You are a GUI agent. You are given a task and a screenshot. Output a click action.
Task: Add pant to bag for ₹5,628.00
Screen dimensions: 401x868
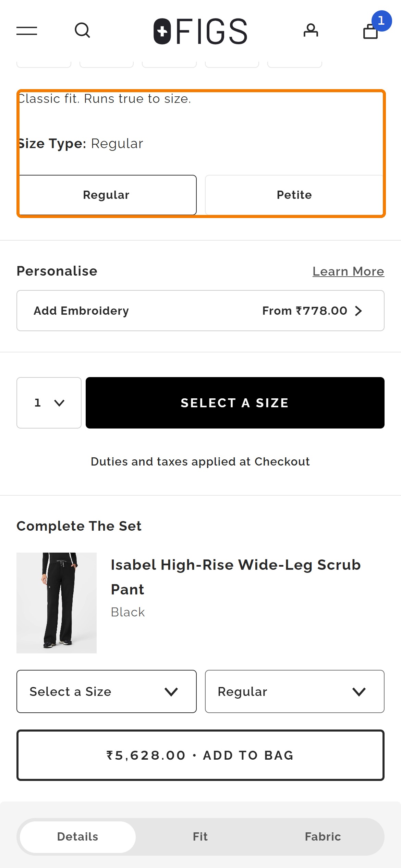200,755
